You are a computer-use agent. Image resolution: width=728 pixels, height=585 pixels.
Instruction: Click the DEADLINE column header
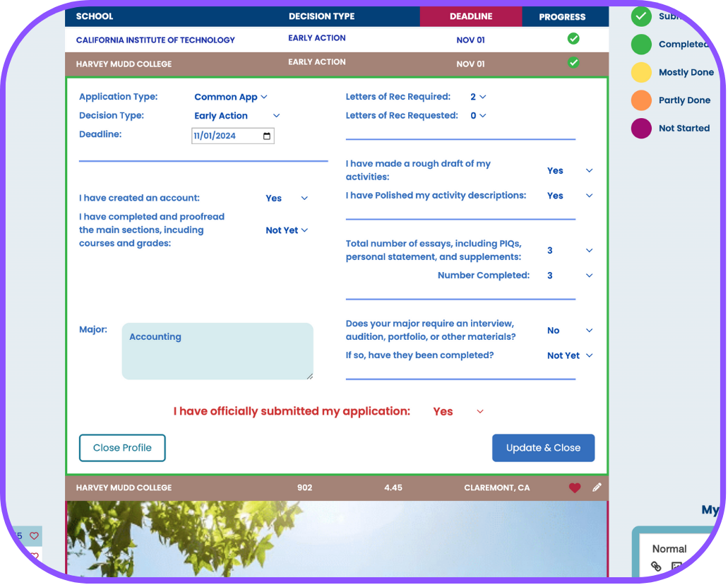(471, 16)
